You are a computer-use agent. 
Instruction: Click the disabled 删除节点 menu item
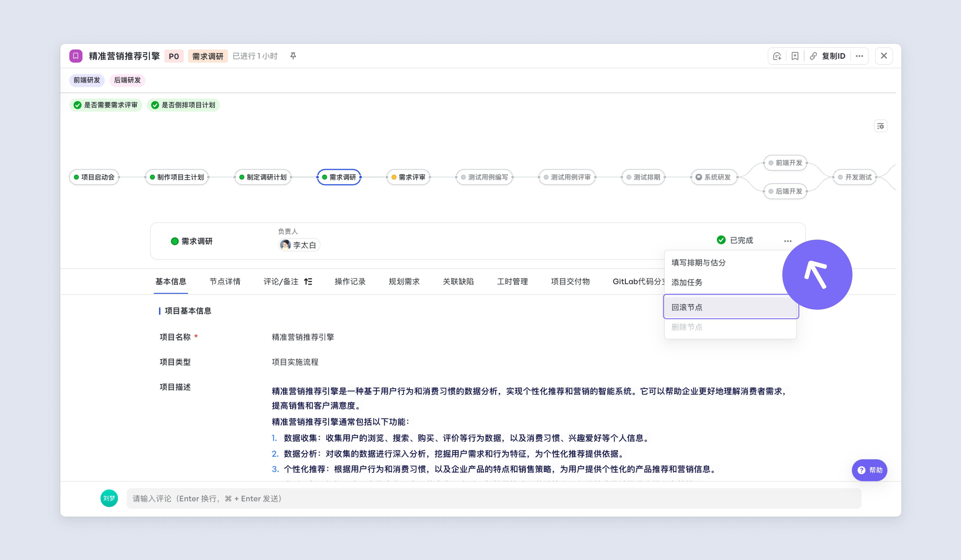[x=730, y=327]
